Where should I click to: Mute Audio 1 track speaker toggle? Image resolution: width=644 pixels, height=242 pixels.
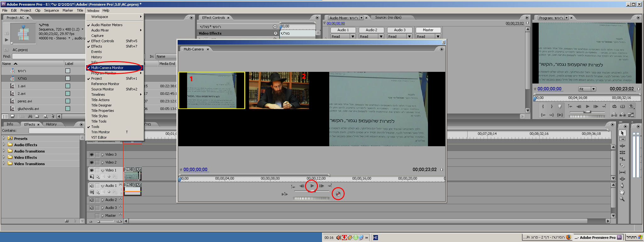[x=92, y=186]
